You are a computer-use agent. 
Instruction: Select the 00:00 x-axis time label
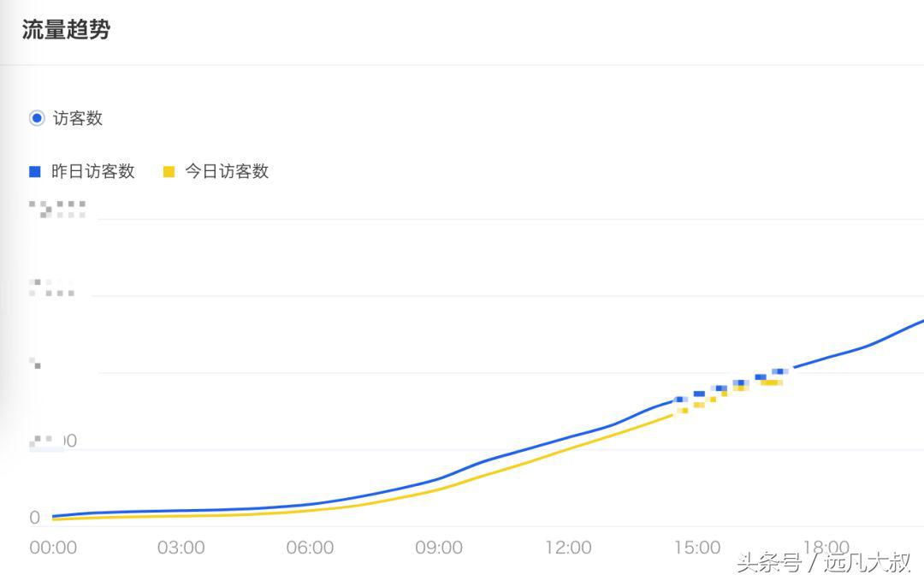[x=53, y=548]
